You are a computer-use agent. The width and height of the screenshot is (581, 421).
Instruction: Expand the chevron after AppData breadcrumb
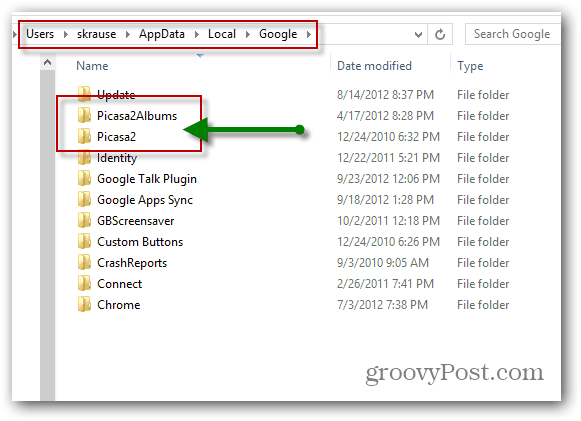[x=196, y=34]
